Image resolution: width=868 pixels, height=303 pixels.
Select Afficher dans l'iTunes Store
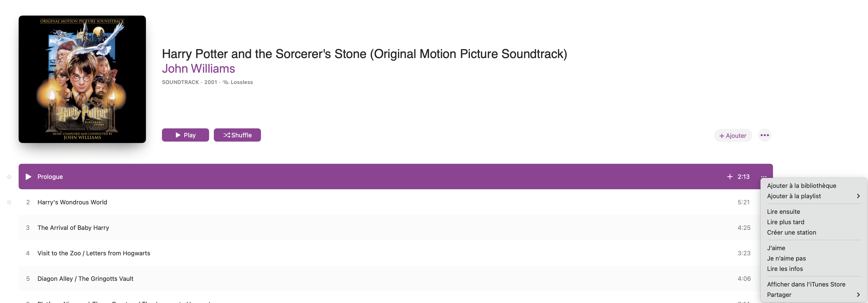tap(806, 284)
